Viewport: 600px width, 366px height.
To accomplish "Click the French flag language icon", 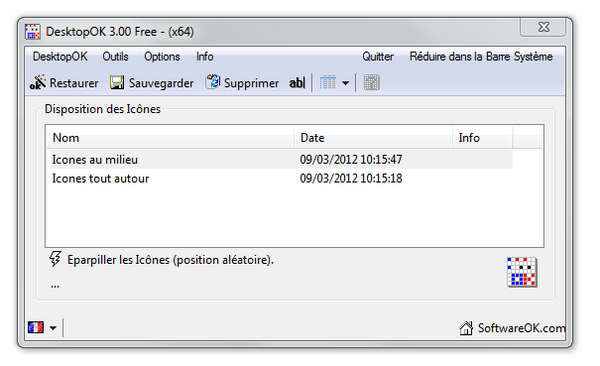I will tap(36, 328).
